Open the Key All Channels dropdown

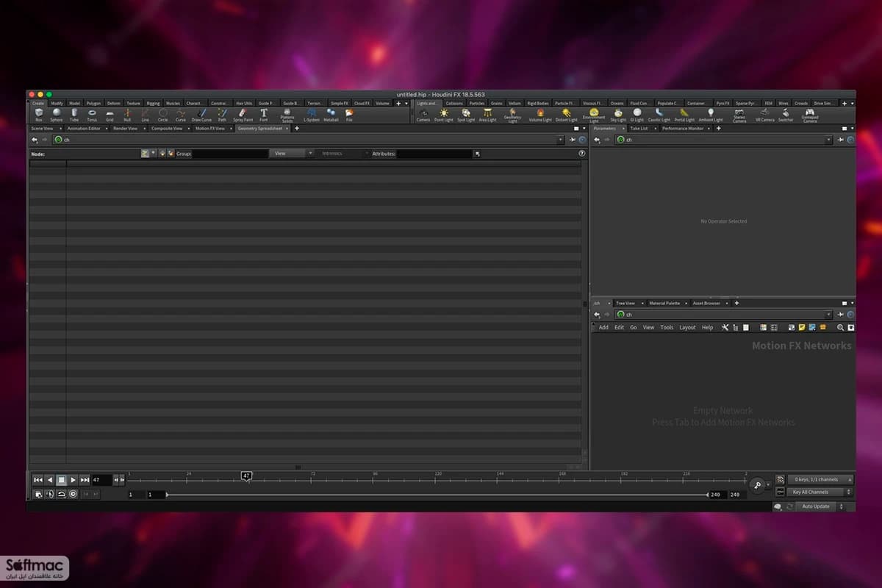pos(820,492)
